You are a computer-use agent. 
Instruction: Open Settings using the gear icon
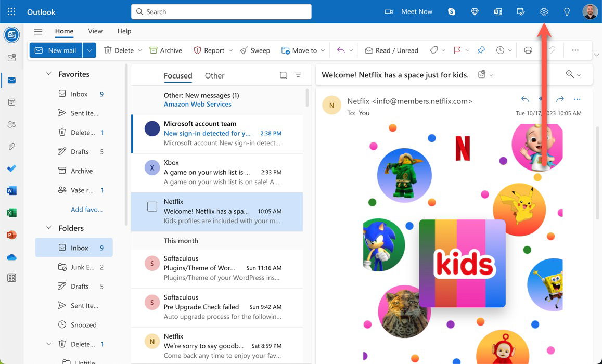click(x=543, y=11)
